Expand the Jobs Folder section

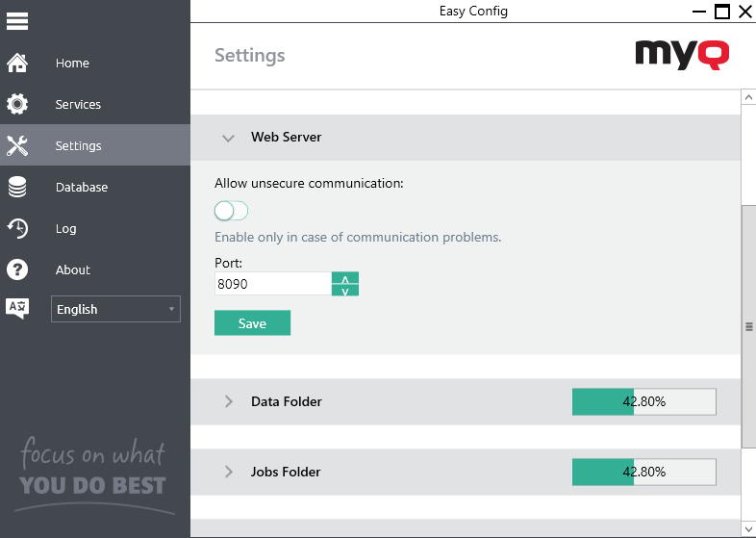228,473
